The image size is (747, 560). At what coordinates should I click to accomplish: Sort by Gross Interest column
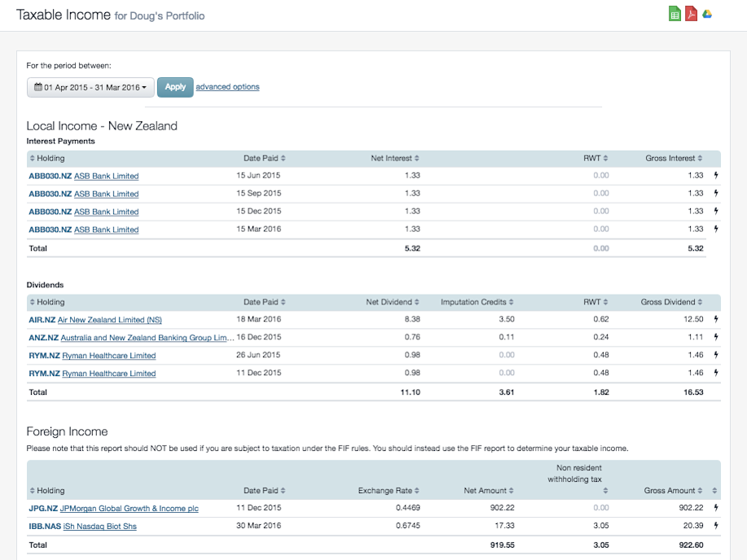coord(674,158)
